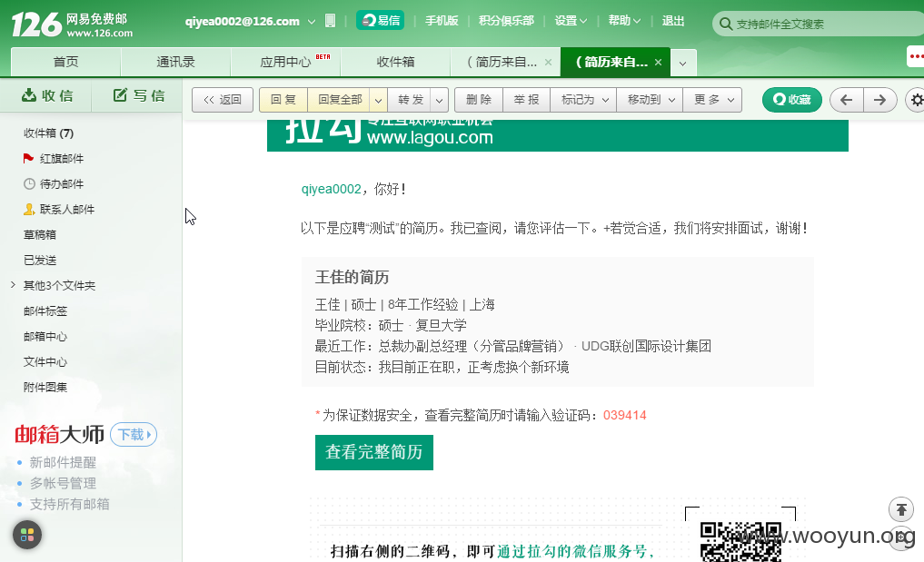The height and width of the screenshot is (562, 924).
Task: Open the 标记为 dropdown
Action: [x=584, y=100]
